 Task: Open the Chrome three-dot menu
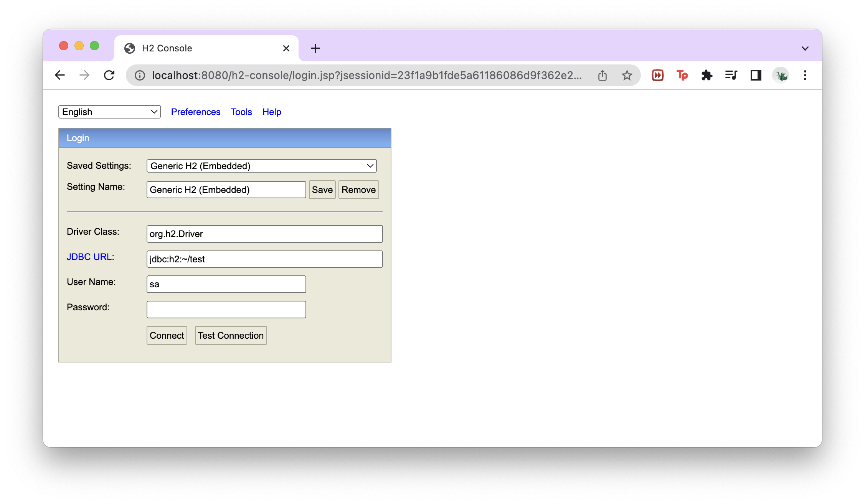pyautogui.click(x=805, y=75)
